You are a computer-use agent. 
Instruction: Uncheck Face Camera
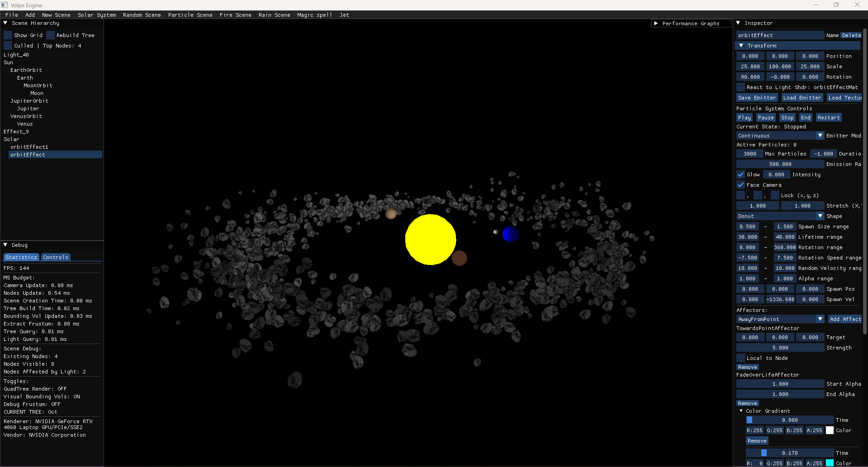[x=740, y=184]
